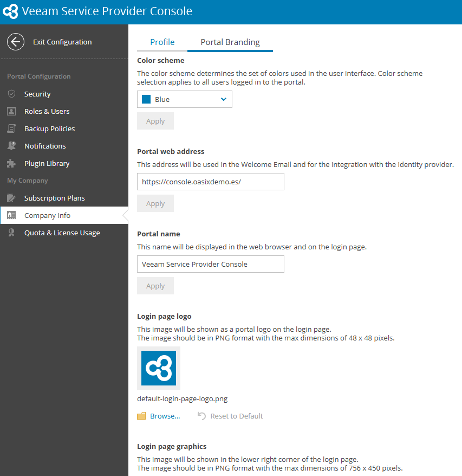Select the Portal Branding tab
The height and width of the screenshot is (476, 462).
tap(230, 42)
